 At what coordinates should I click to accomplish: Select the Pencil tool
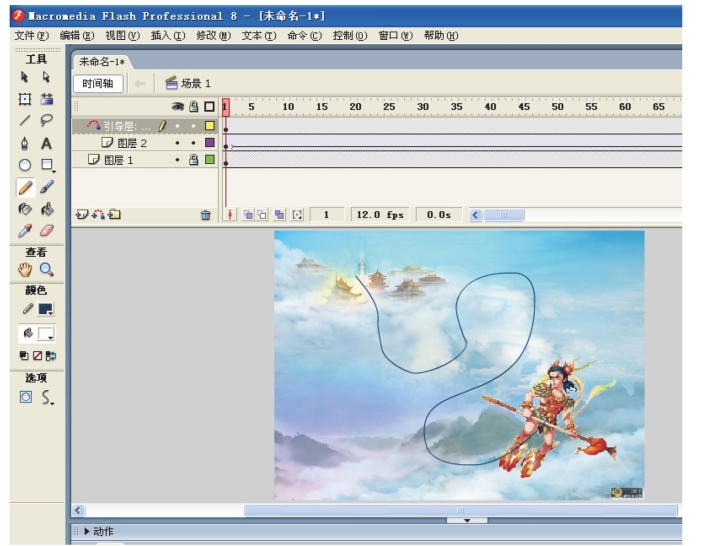point(25,188)
